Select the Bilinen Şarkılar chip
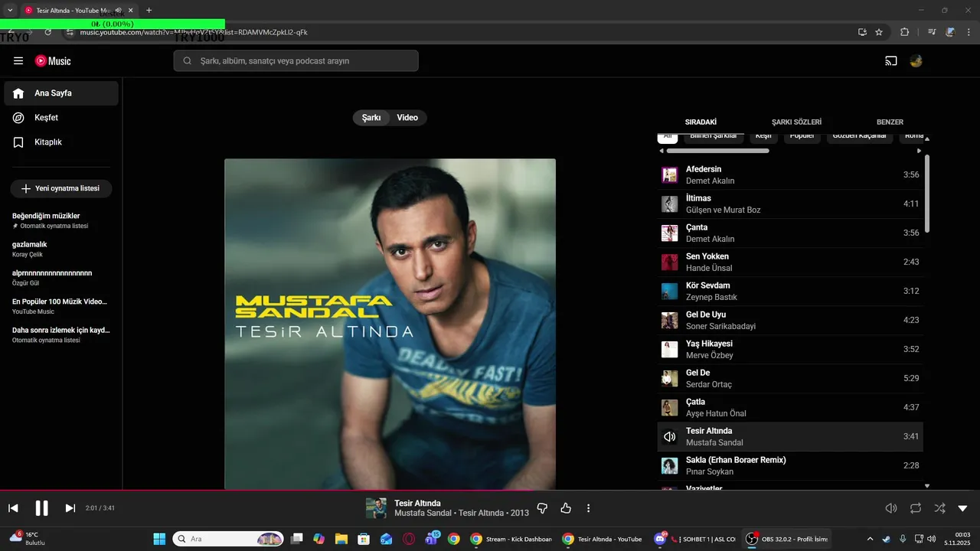Screen dimensions: 980x551 714,137
